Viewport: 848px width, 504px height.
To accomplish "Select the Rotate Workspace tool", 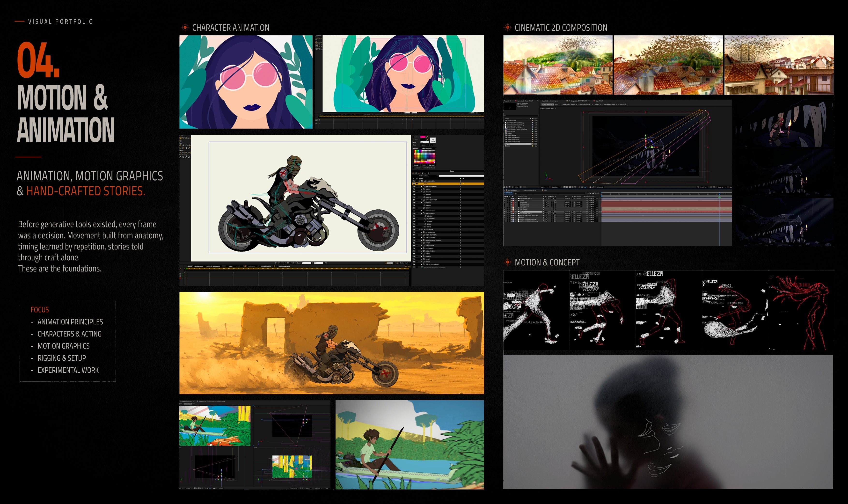I will coord(186,157).
